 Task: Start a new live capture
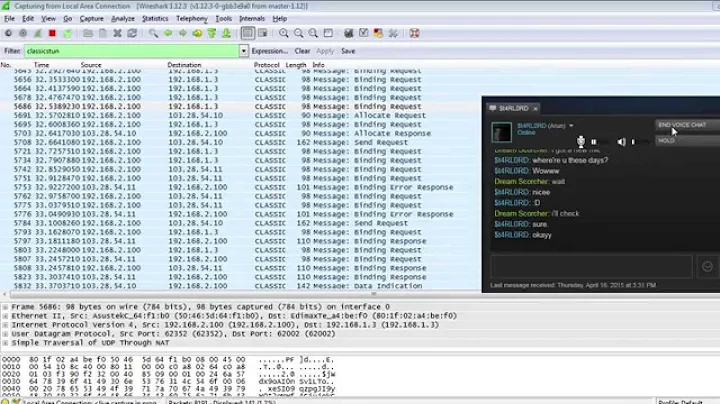[x=38, y=33]
